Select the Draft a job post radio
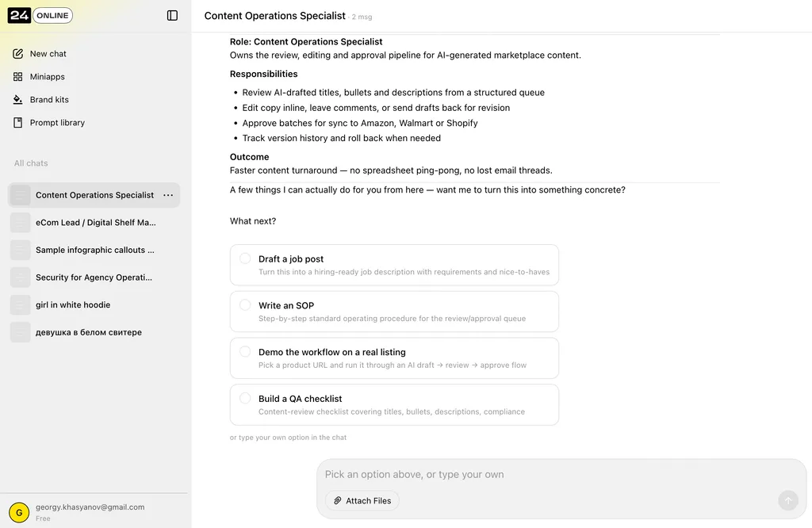 [245, 258]
